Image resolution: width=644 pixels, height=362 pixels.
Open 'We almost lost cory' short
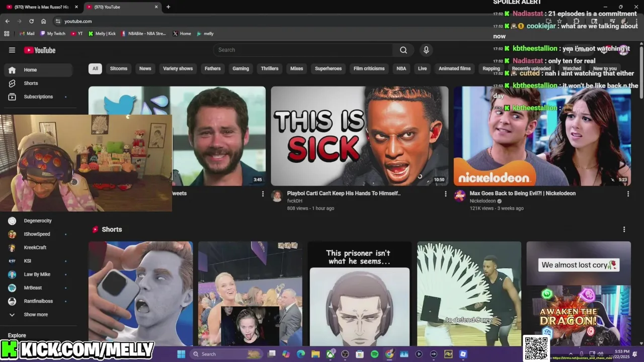tap(579, 294)
